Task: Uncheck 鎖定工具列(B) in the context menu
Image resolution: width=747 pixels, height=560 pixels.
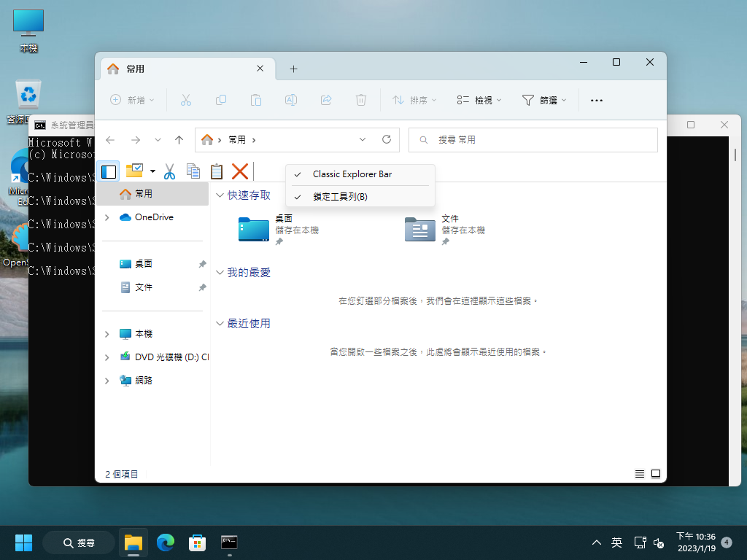Action: 343,197
